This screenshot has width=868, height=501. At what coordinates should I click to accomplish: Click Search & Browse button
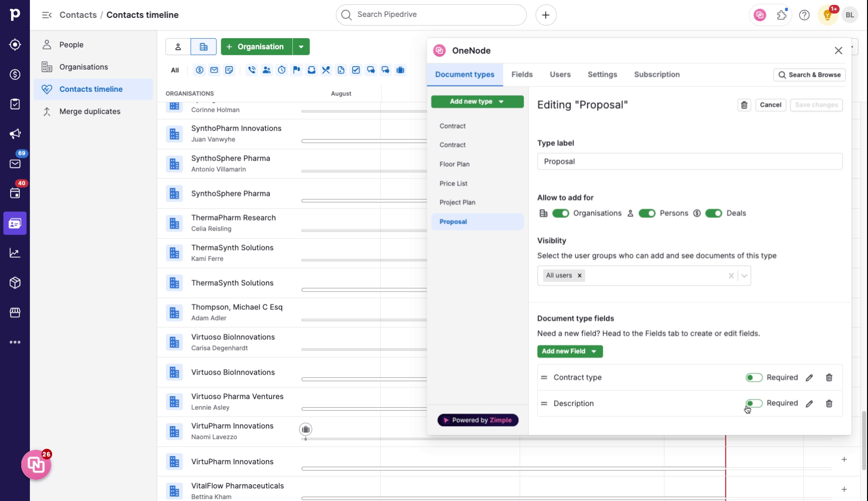tap(810, 75)
